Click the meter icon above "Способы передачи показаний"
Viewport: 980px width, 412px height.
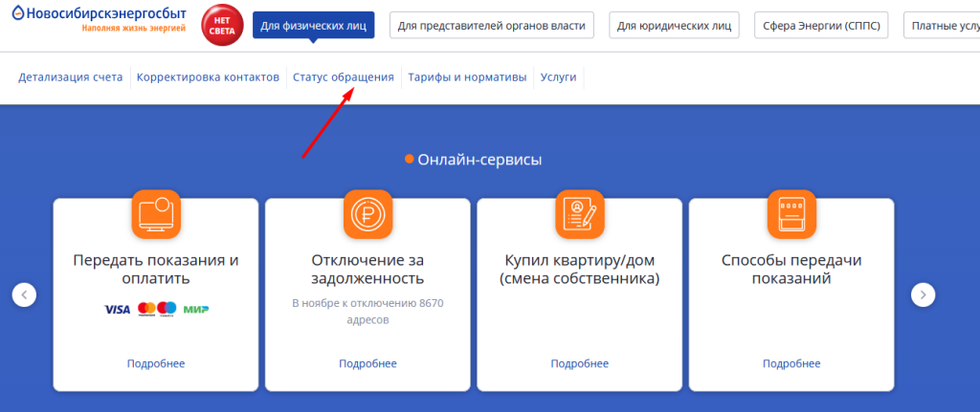[x=791, y=214]
